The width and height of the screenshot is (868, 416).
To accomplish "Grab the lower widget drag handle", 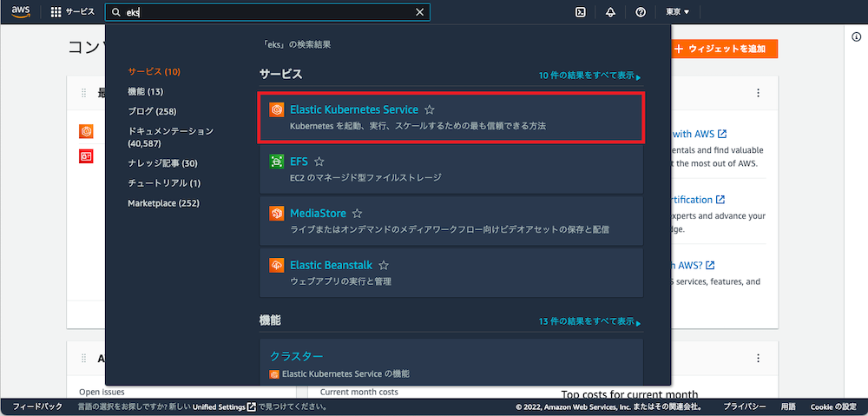I will [x=84, y=359].
